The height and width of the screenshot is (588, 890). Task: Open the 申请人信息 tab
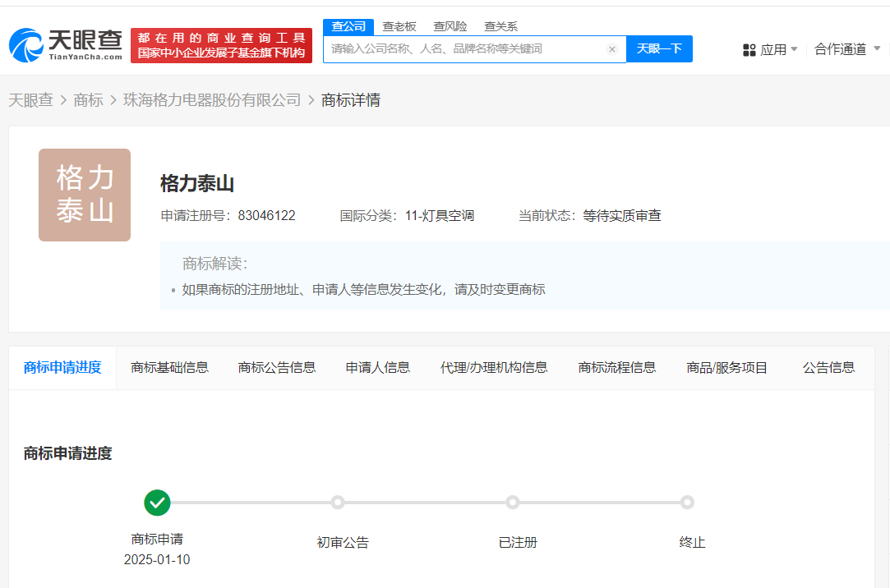click(x=377, y=367)
